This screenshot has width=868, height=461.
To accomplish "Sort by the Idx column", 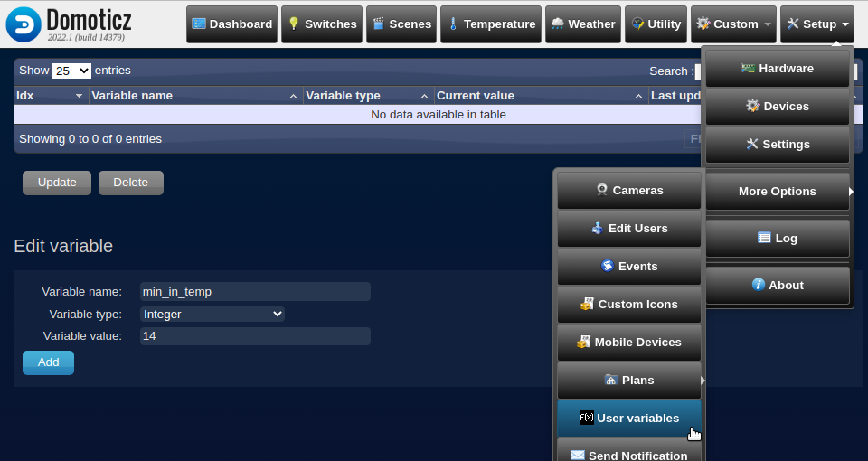I will click(52, 96).
